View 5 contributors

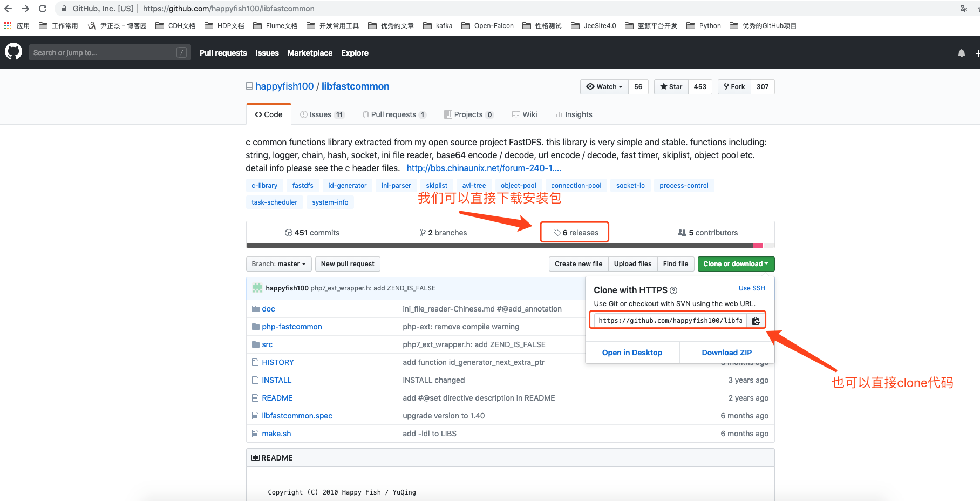(707, 233)
